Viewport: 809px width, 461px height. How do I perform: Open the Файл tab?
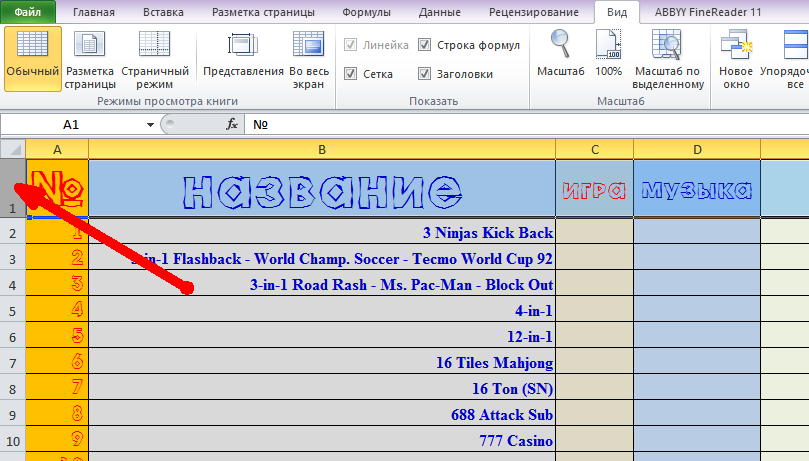(28, 12)
